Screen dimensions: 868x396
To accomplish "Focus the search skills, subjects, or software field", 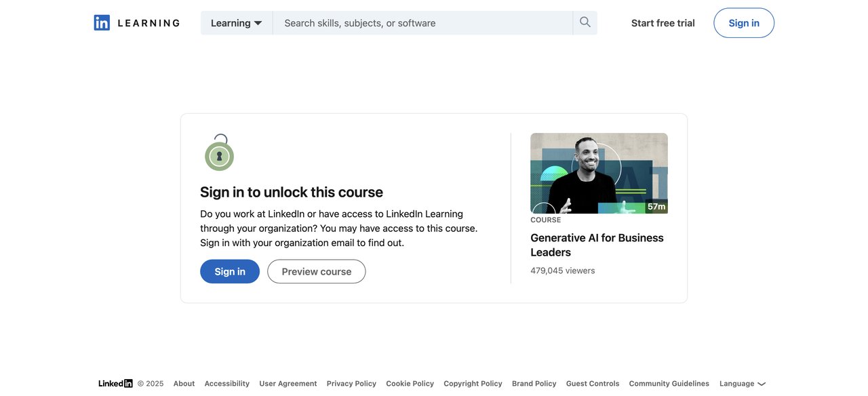I will point(422,23).
